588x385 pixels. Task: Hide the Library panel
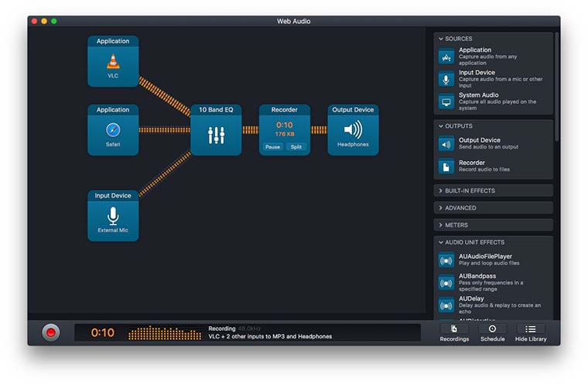[531, 332]
